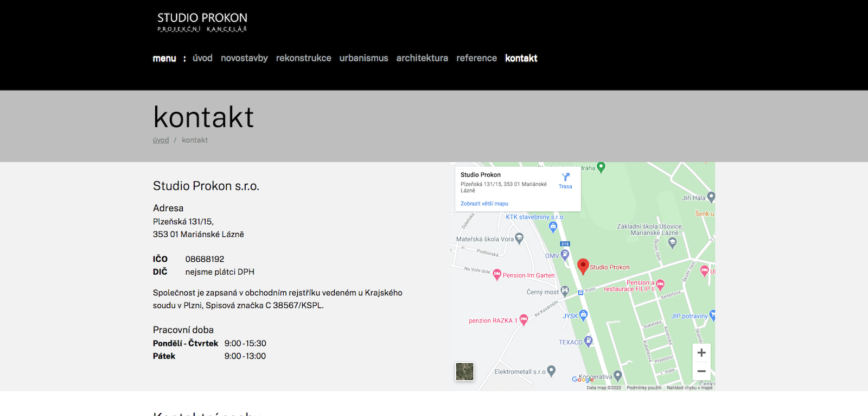
Task: Click the active kontakt menu item
Action: (521, 58)
